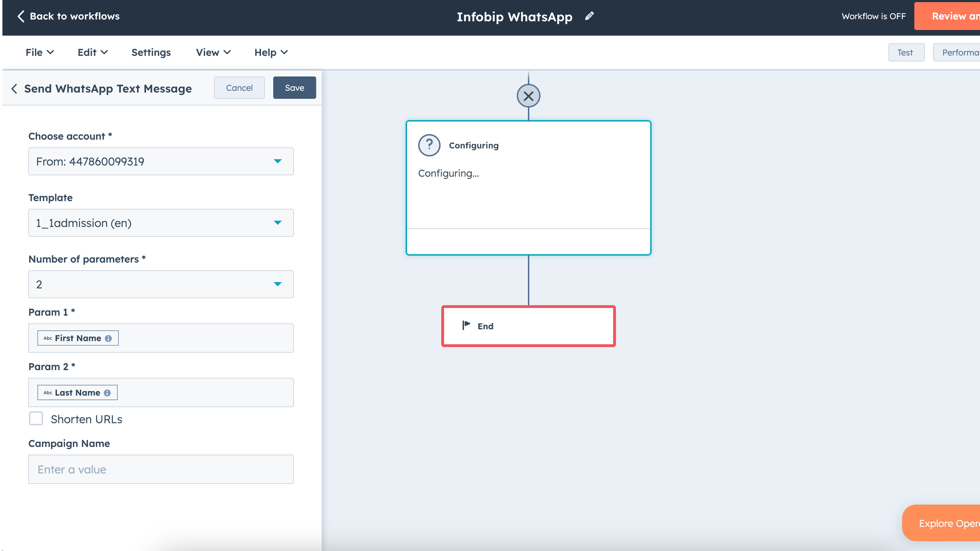Screen dimensions: 980x551
Task: Click the pencil icon to rename Infobip WhatsApp
Action: click(x=589, y=16)
